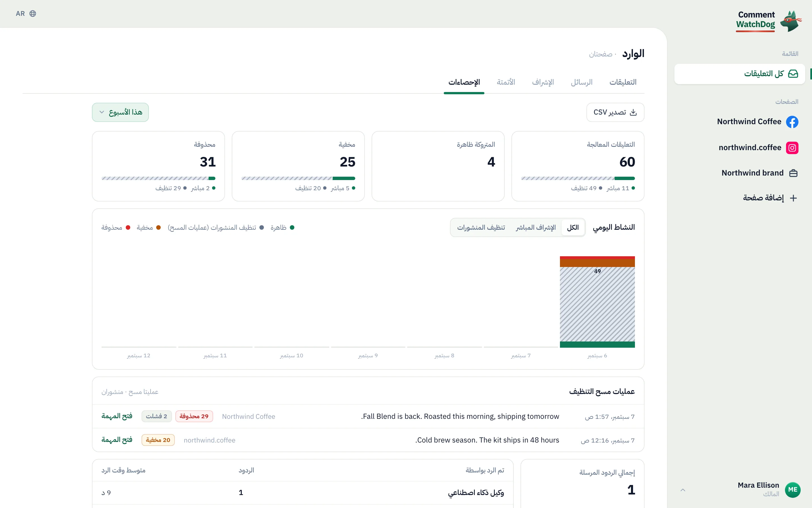
Task: Click the plus icon for إضافة صفحة
Action: pyautogui.click(x=793, y=198)
